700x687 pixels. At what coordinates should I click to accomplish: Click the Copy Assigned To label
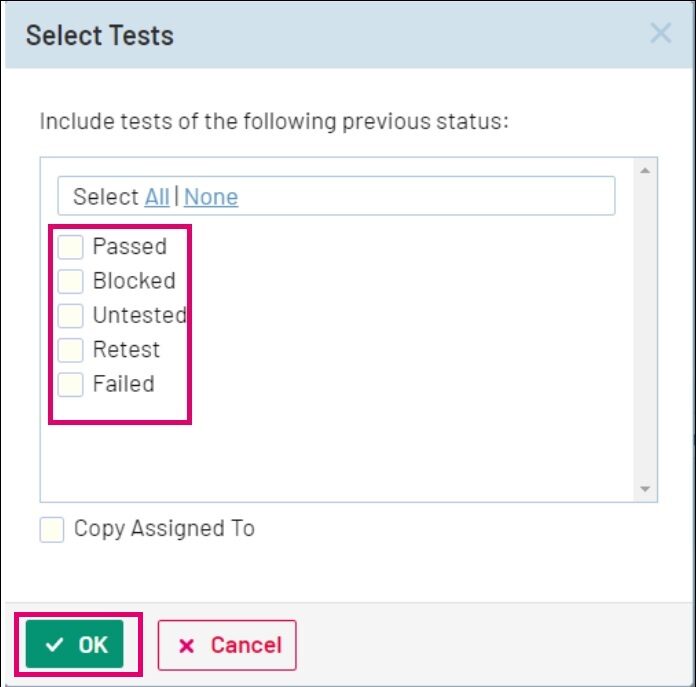pyautogui.click(x=164, y=529)
